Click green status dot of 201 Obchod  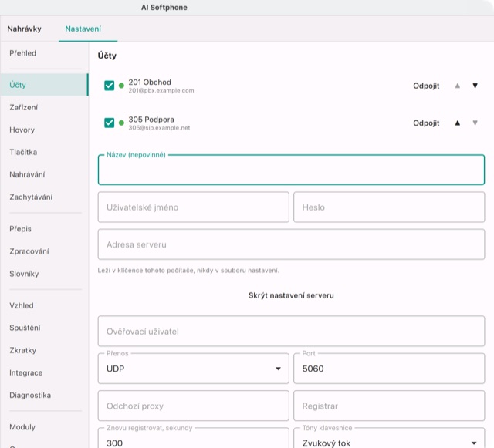(121, 86)
